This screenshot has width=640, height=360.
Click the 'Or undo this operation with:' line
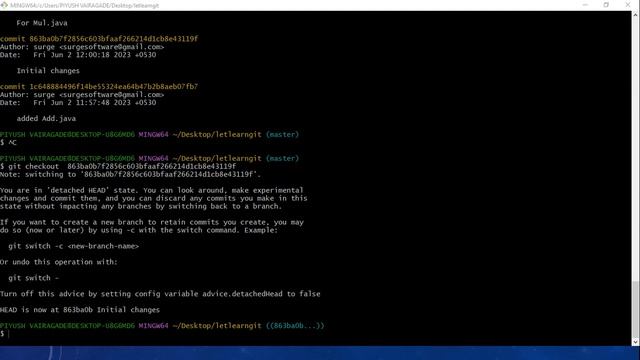59,262
